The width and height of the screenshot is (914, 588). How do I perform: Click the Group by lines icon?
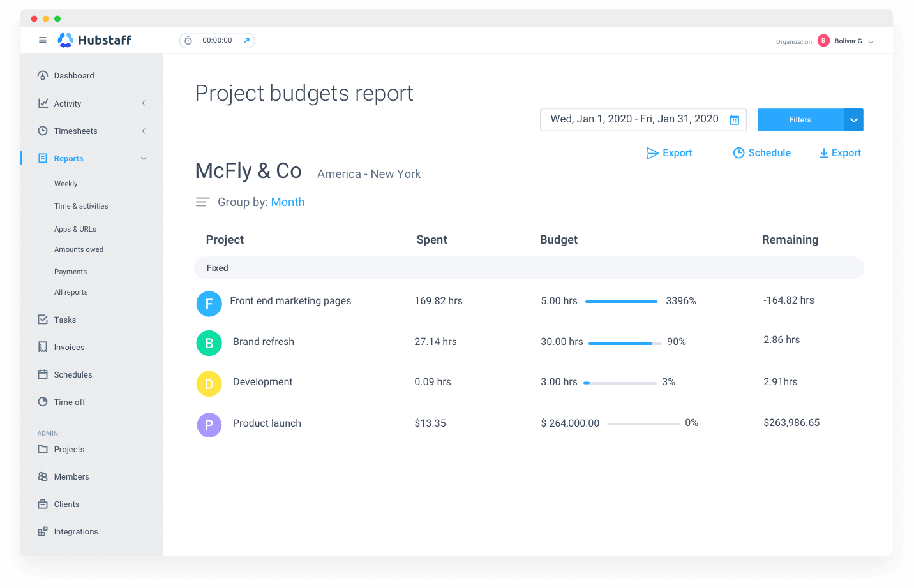pyautogui.click(x=202, y=202)
